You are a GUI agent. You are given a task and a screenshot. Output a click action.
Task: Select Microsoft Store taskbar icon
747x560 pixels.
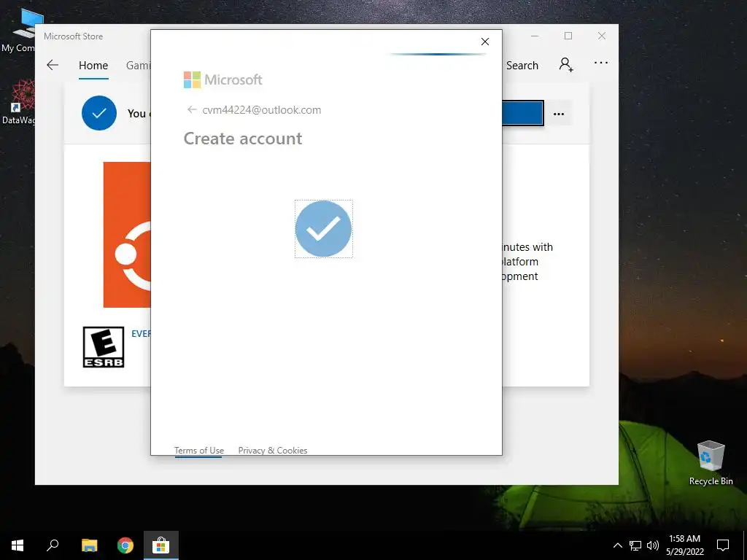coord(161,545)
